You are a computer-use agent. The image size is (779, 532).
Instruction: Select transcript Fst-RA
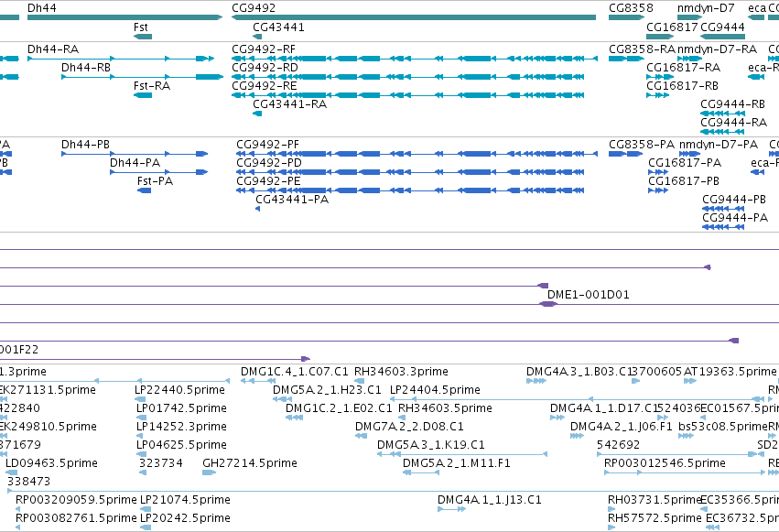click(143, 95)
